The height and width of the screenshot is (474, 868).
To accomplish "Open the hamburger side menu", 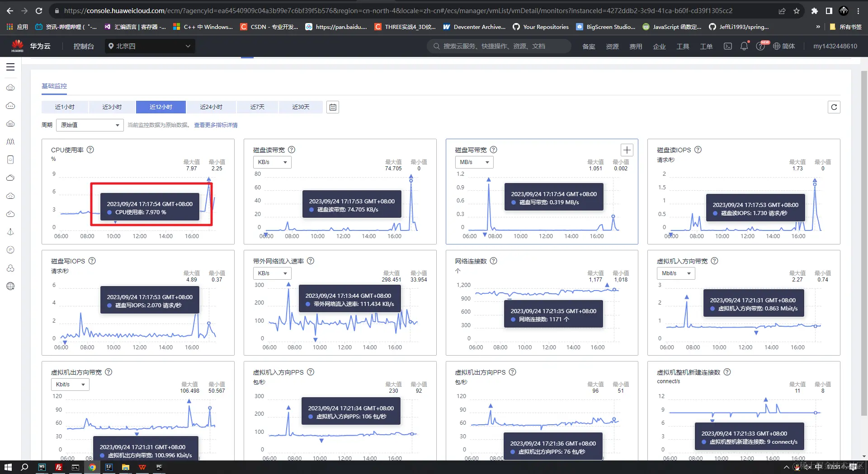I will click(10, 67).
